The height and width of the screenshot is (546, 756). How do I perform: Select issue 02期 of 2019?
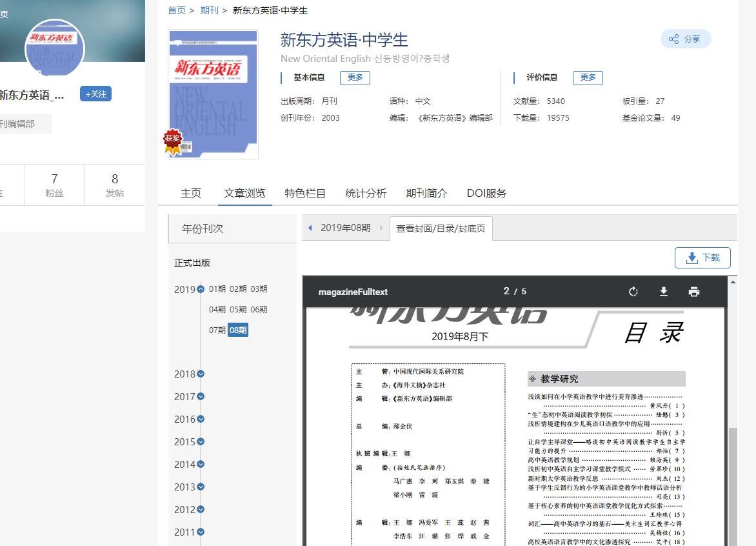pyautogui.click(x=237, y=289)
